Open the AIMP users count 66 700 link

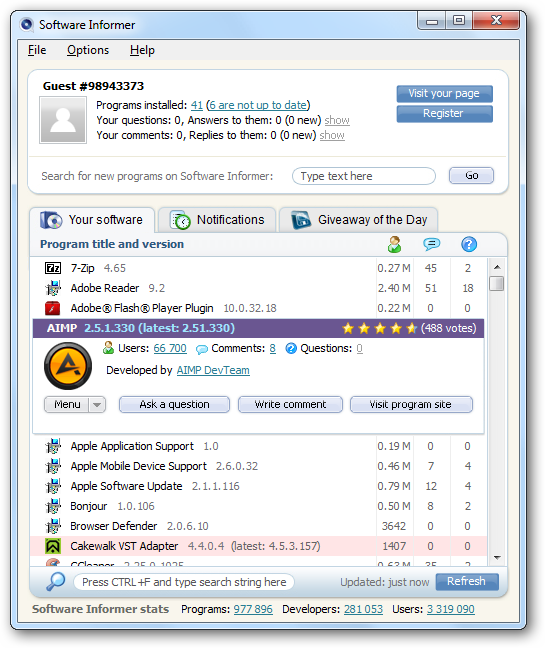coord(170,348)
